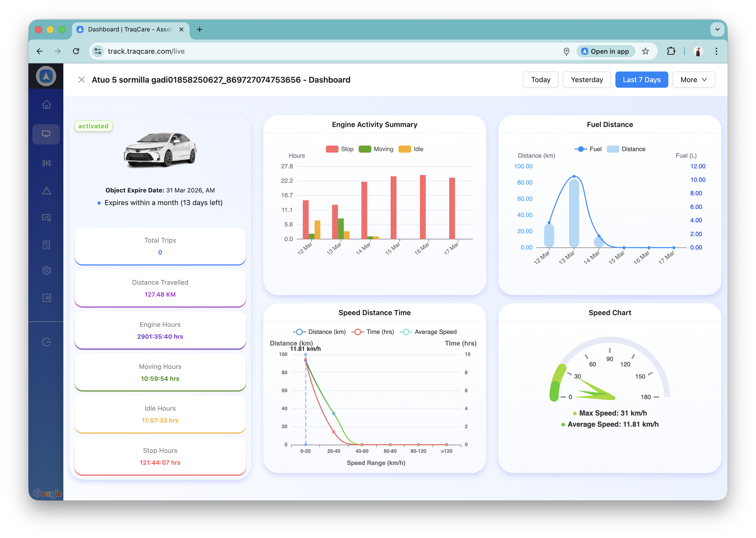Toggle the Average Speed legend

pos(428,332)
